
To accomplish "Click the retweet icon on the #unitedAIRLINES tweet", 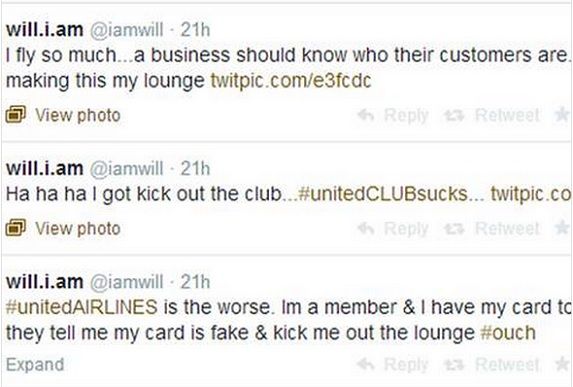I will point(454,364).
